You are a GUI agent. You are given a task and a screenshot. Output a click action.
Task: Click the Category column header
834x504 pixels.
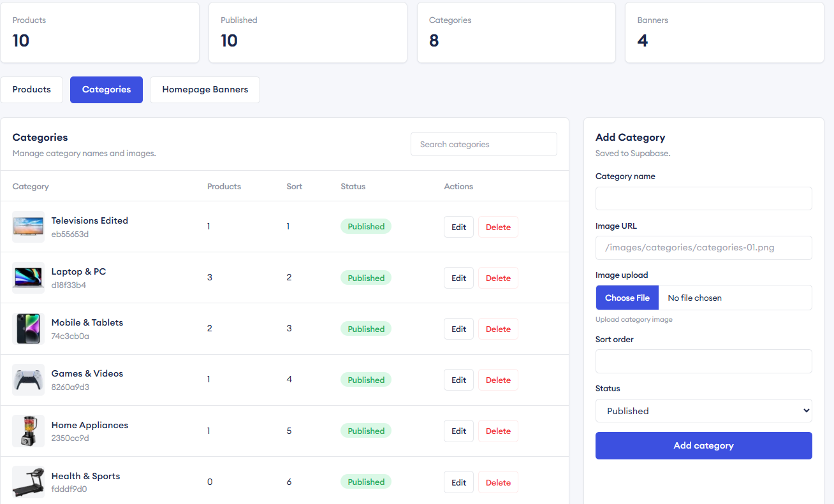(x=31, y=187)
